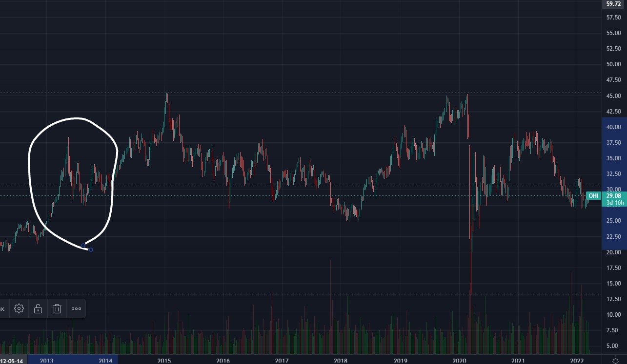The width and height of the screenshot is (627, 364).
Task: Click the 17.50 price scale value
Action: (x=613, y=268)
